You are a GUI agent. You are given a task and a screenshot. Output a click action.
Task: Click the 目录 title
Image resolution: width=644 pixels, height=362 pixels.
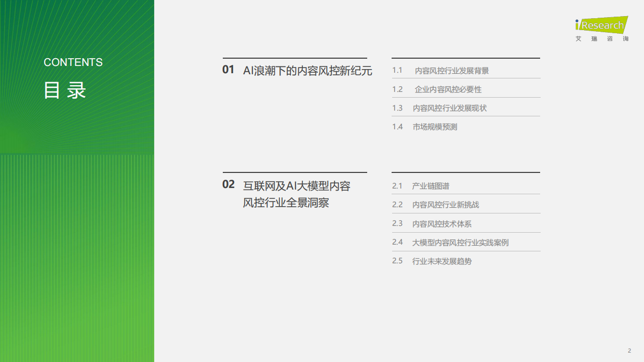(65, 90)
